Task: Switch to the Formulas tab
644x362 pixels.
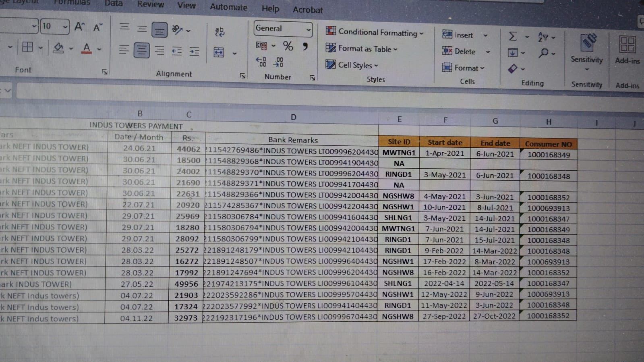Action: click(72, 2)
